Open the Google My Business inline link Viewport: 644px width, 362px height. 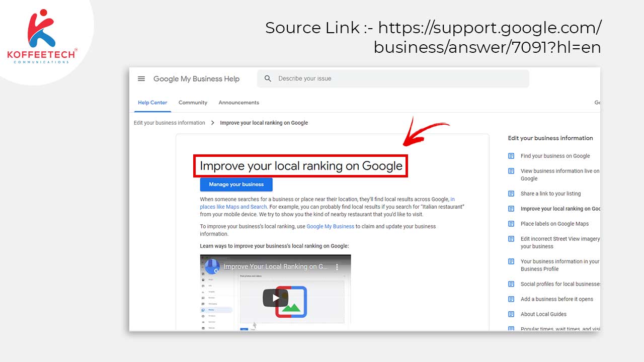330,226
